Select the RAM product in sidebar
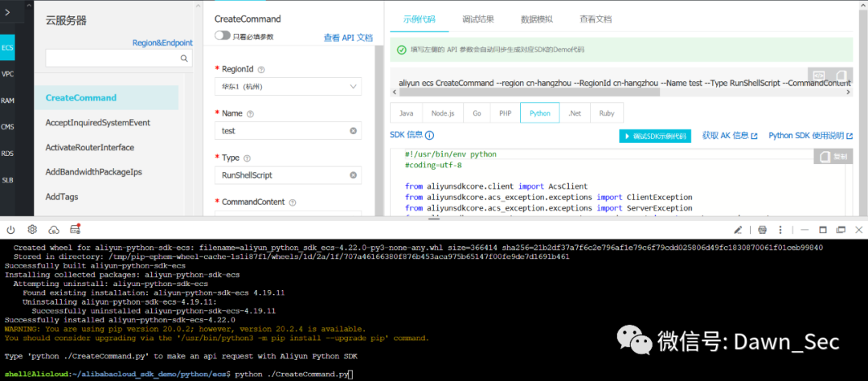 click(x=8, y=100)
